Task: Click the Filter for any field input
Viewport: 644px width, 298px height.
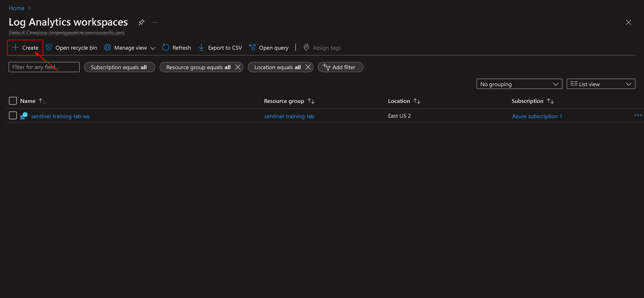Action: (x=44, y=67)
